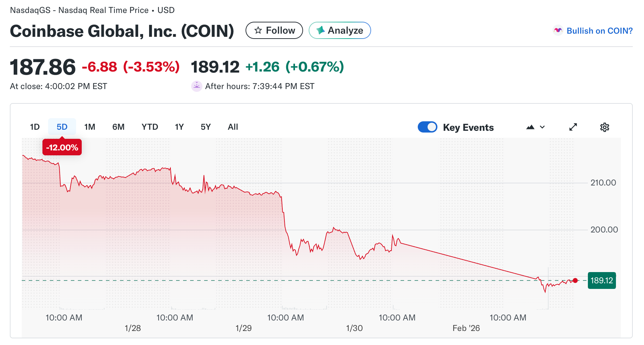Click the chart settings gear icon
Screen dimensions: 644x345
pos(604,127)
